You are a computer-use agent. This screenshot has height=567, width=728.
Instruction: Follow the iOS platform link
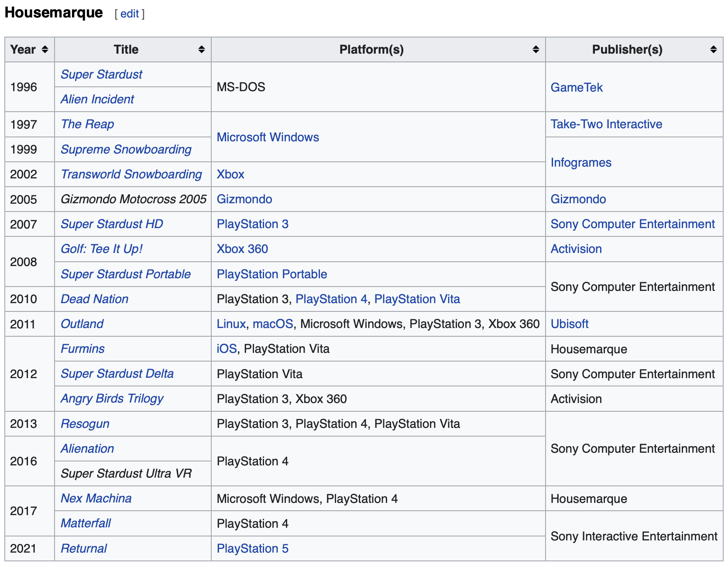(227, 348)
